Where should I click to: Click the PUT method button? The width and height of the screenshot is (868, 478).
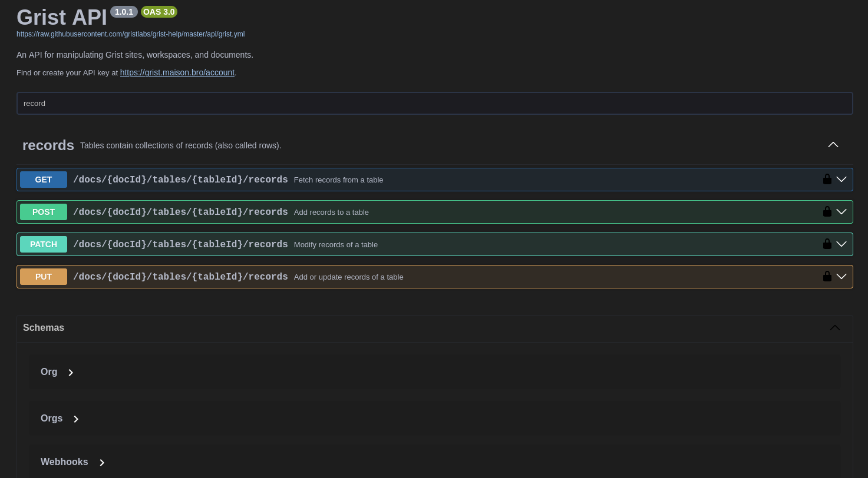(x=44, y=277)
